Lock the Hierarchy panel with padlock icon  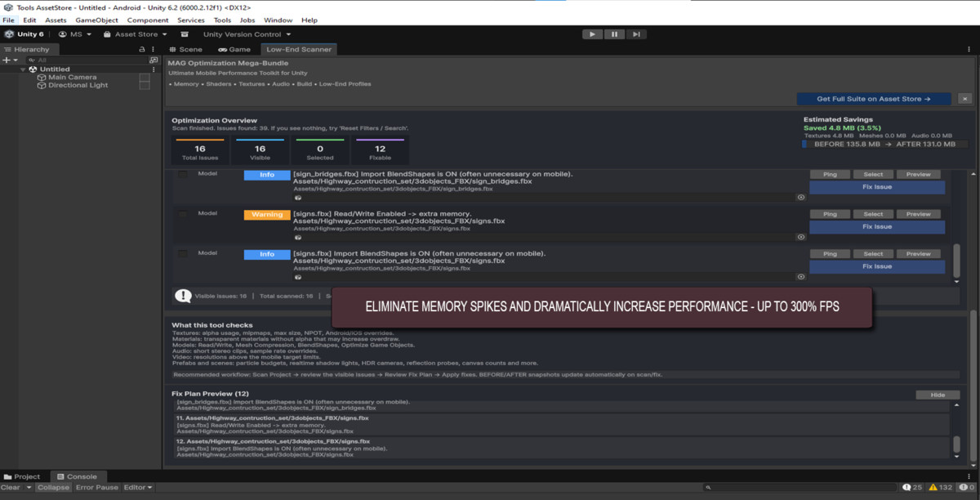[x=142, y=49]
